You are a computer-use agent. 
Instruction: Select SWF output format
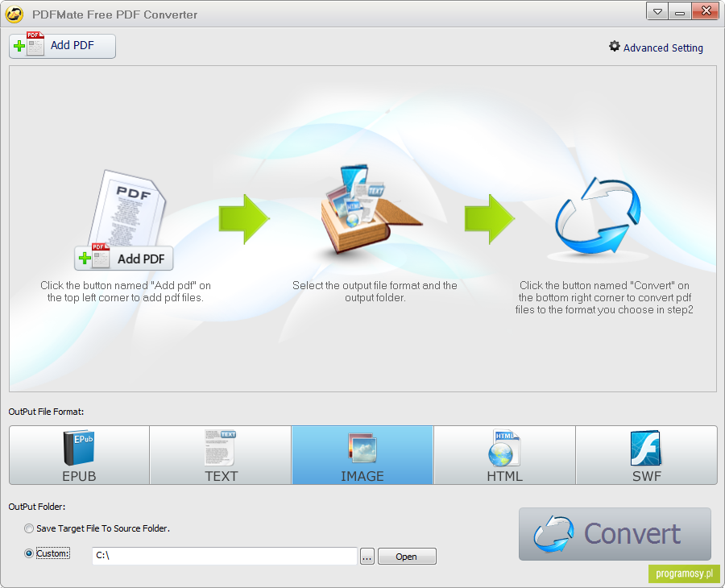point(646,455)
